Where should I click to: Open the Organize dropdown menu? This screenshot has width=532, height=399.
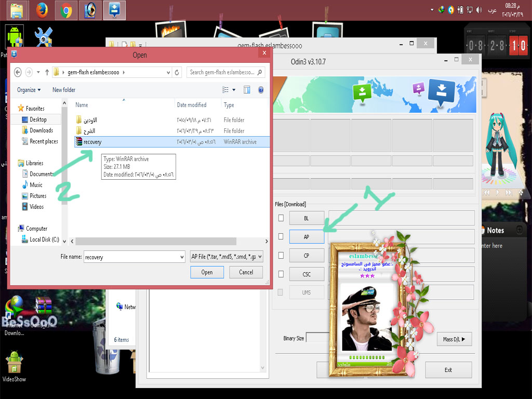29,90
